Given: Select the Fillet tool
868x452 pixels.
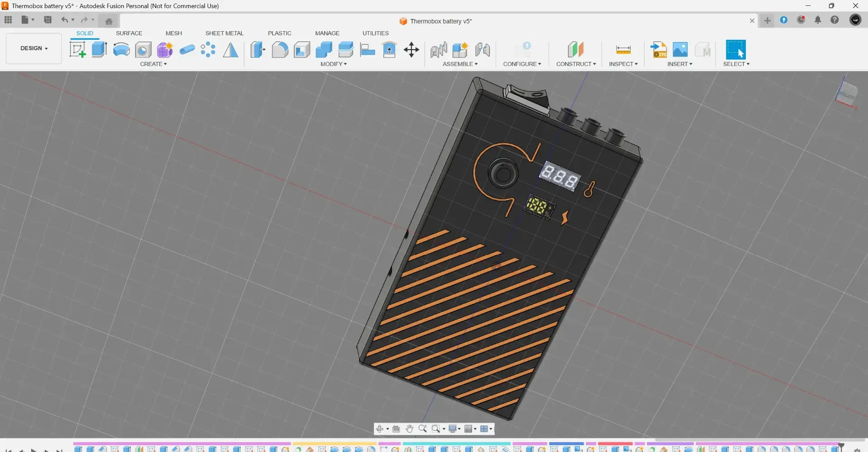Looking at the screenshot, I should pos(280,50).
